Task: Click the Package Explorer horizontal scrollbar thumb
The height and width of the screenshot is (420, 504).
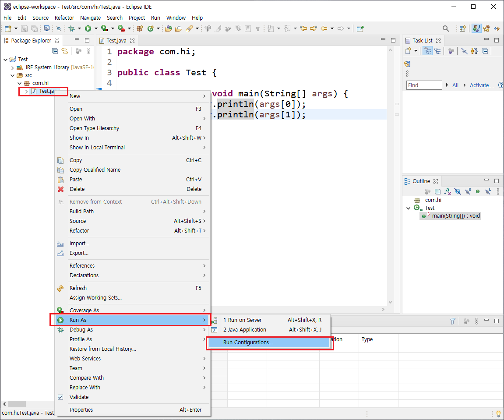Action: [17, 404]
